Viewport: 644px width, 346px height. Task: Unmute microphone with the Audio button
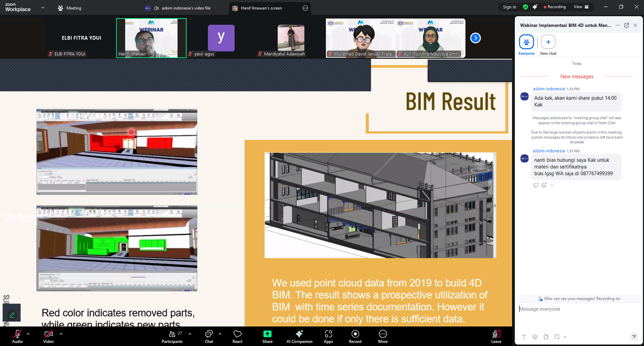click(17, 336)
